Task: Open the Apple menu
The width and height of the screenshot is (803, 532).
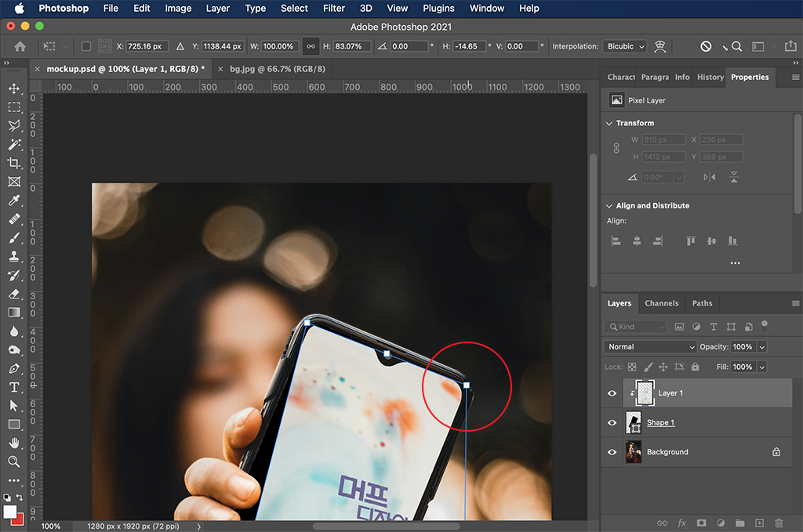Action: pos(20,8)
